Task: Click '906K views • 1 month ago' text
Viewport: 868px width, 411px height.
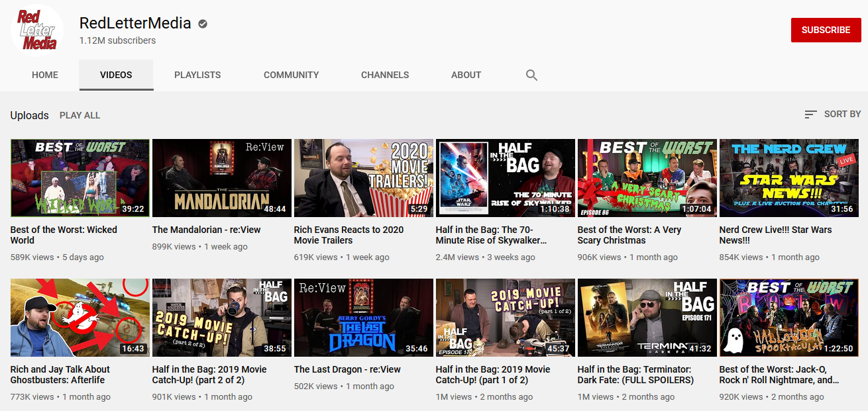Action: coord(627,257)
